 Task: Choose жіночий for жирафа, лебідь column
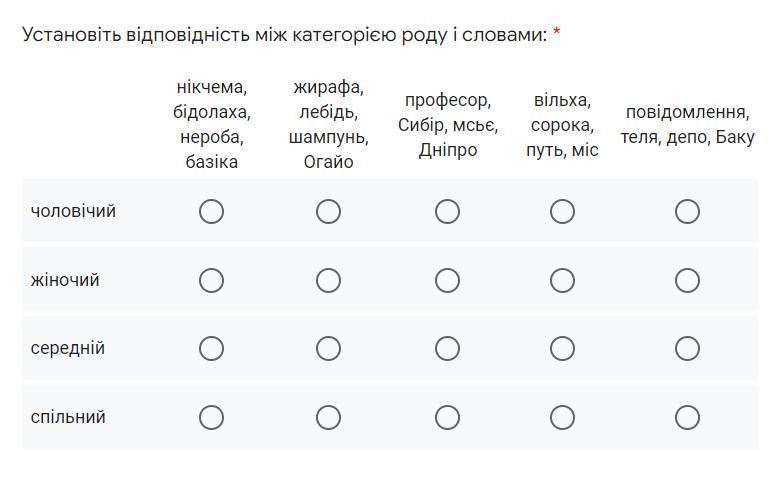(x=329, y=280)
